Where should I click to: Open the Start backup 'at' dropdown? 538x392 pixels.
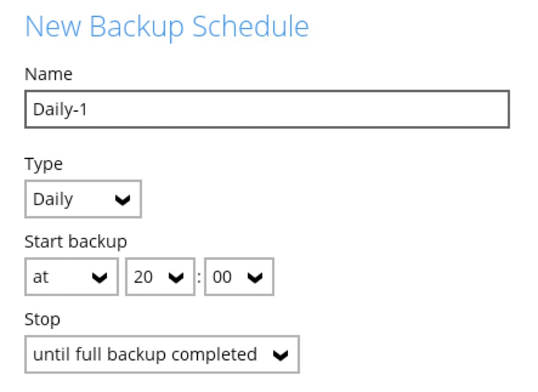pos(71,277)
